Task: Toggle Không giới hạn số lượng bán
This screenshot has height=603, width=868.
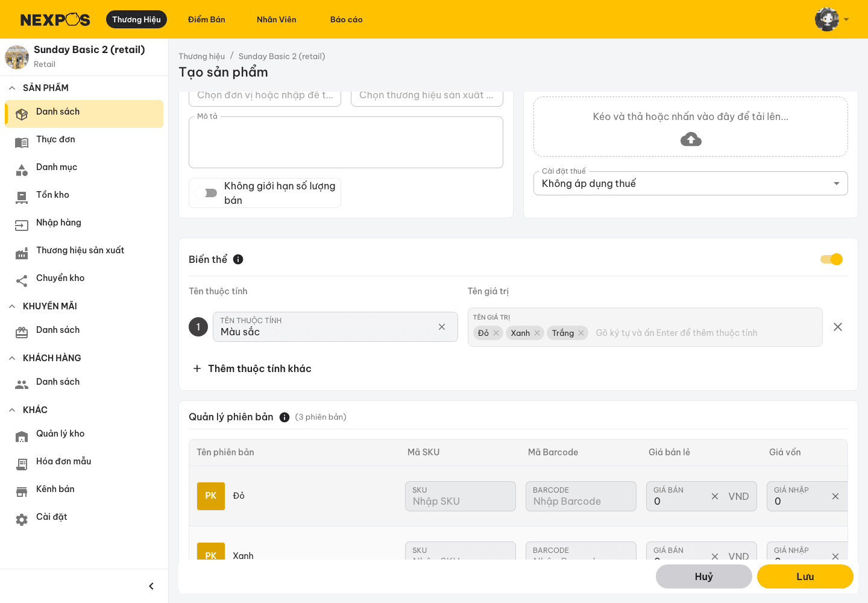Action: click(x=206, y=193)
